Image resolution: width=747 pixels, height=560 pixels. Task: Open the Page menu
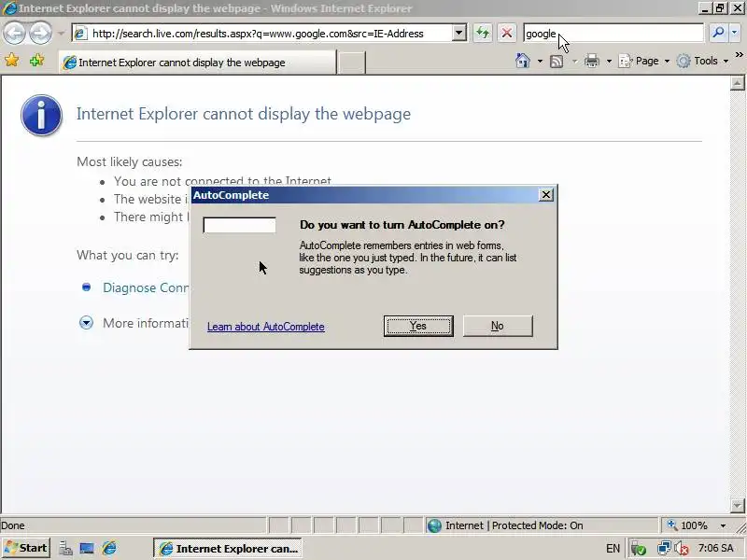pos(643,61)
